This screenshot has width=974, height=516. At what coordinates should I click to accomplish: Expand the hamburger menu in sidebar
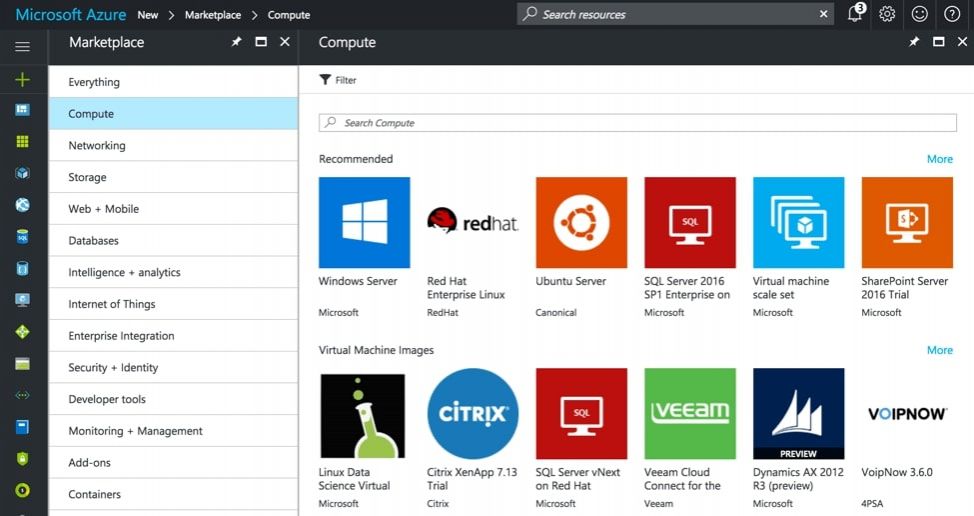click(22, 46)
